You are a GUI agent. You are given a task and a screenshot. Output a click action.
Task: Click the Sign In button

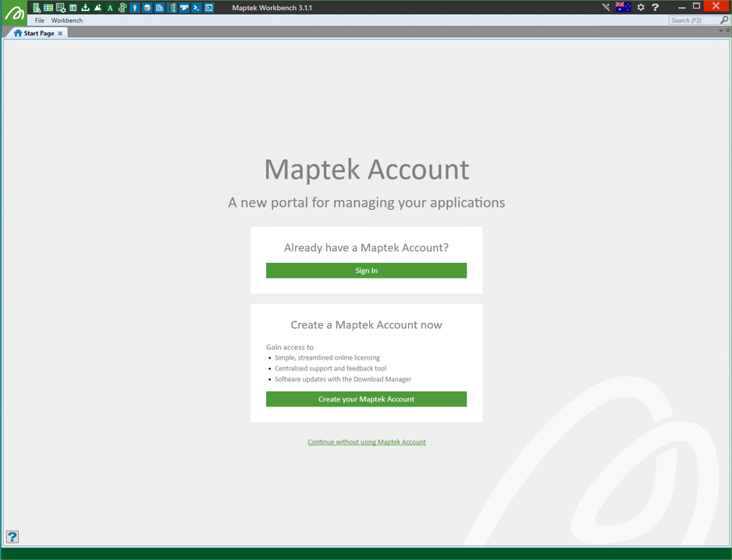pos(367,271)
